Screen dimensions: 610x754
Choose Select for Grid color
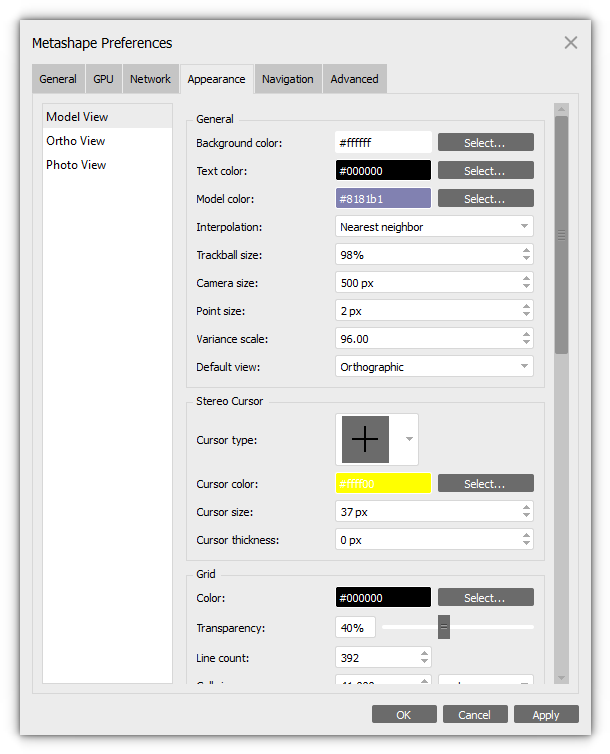(486, 598)
